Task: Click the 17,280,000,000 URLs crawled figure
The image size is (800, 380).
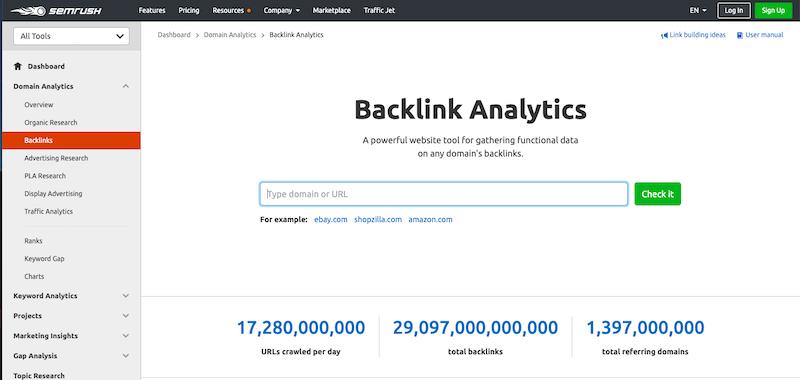Action: point(301,328)
